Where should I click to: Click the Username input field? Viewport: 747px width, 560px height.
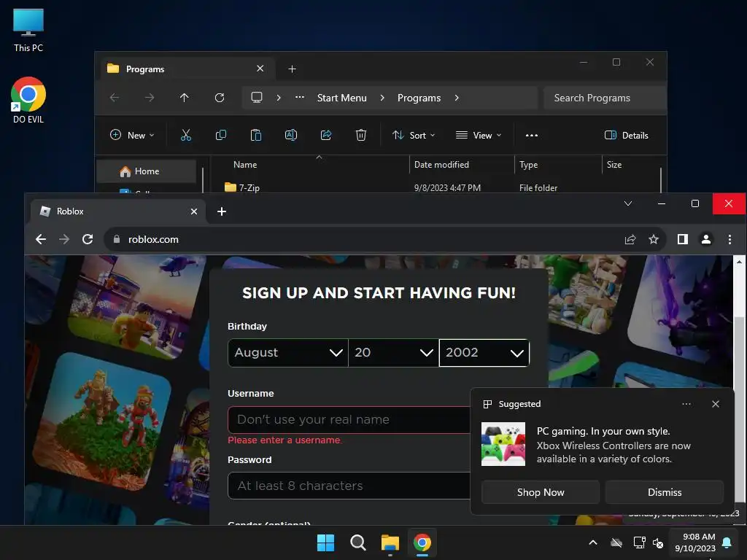[349, 419]
